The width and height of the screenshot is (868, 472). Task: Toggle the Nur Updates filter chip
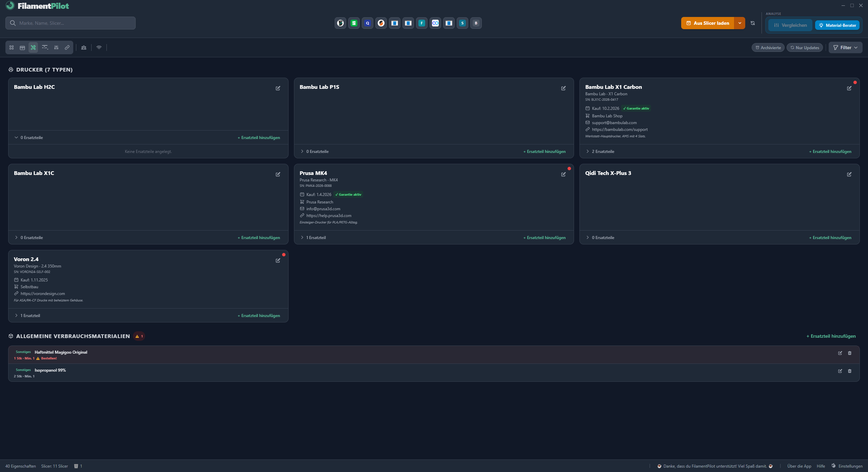[805, 47]
